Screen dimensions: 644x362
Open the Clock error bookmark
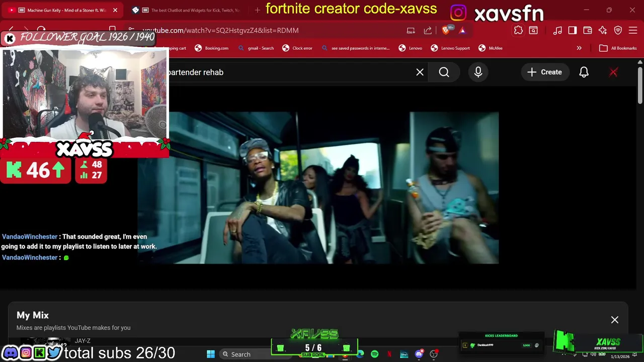297,48
